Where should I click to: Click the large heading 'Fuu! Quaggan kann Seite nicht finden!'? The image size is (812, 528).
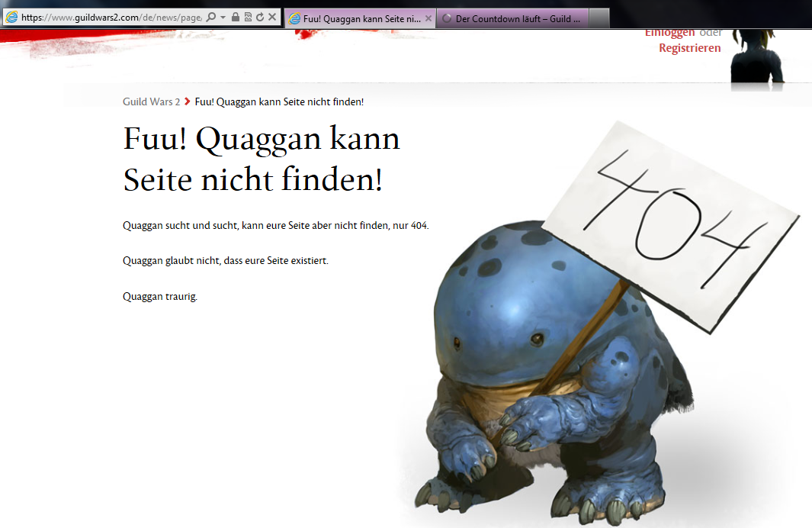pyautogui.click(x=262, y=159)
